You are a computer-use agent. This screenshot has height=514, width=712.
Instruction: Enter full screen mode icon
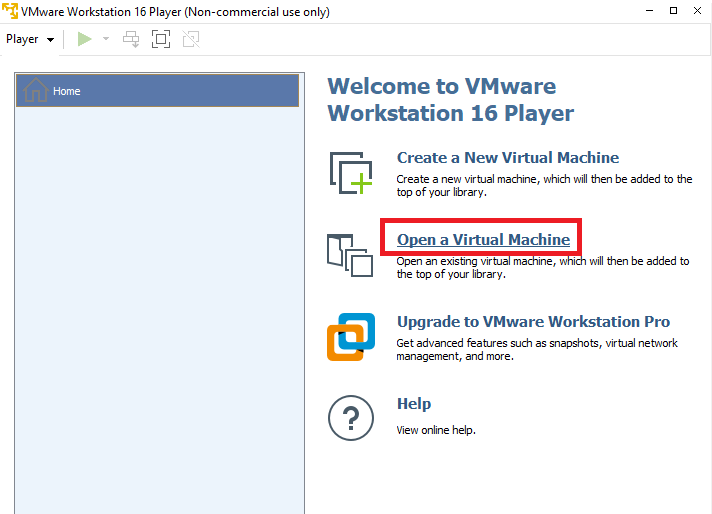click(161, 39)
